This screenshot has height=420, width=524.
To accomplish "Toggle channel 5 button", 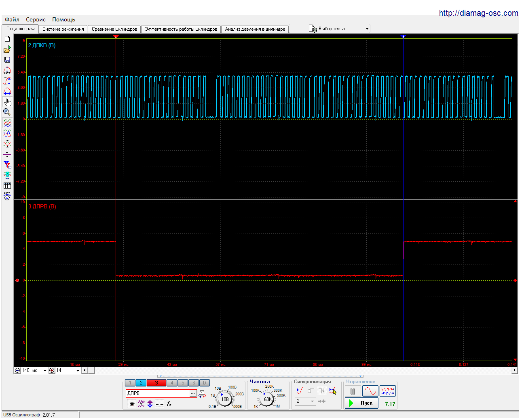I will click(183, 383).
